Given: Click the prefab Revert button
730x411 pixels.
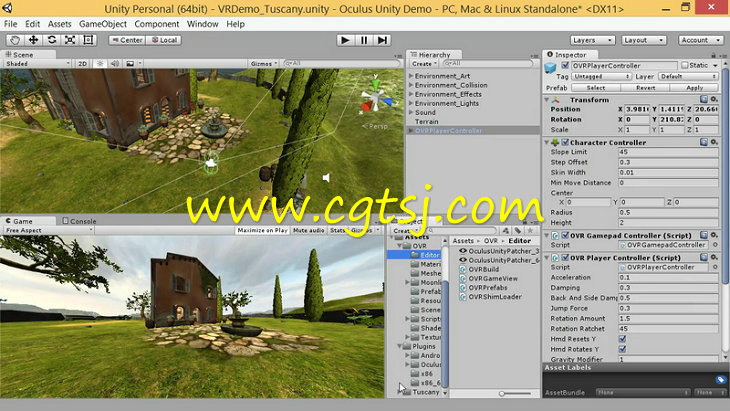Looking at the screenshot, I should pos(645,88).
